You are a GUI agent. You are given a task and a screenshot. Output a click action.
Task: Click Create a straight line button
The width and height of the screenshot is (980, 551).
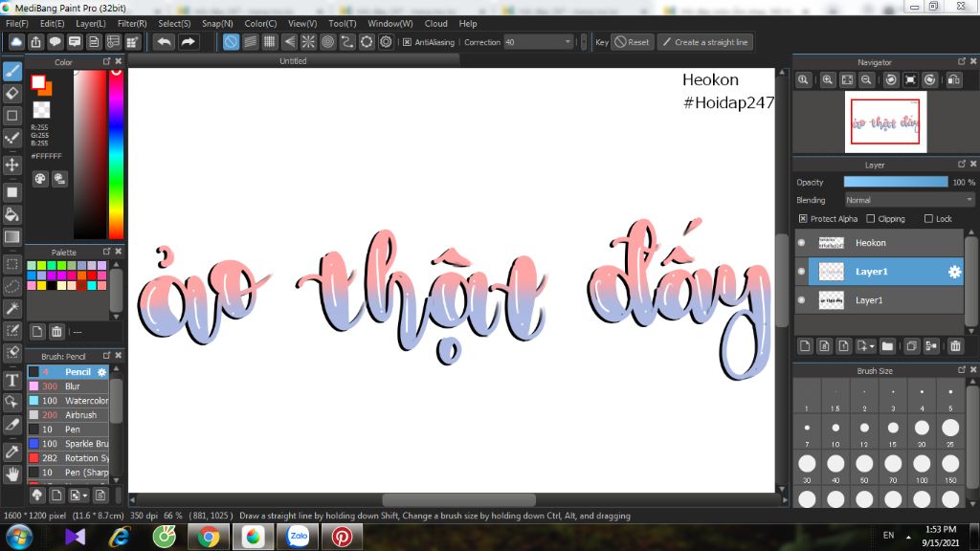(705, 42)
